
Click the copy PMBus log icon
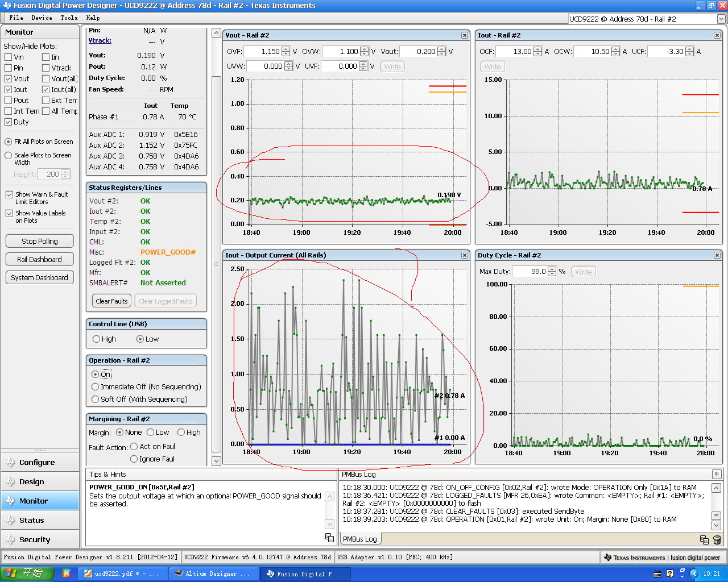click(x=704, y=539)
